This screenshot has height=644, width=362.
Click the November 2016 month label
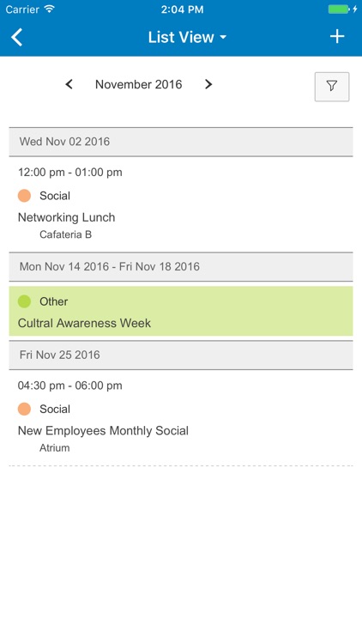139,84
